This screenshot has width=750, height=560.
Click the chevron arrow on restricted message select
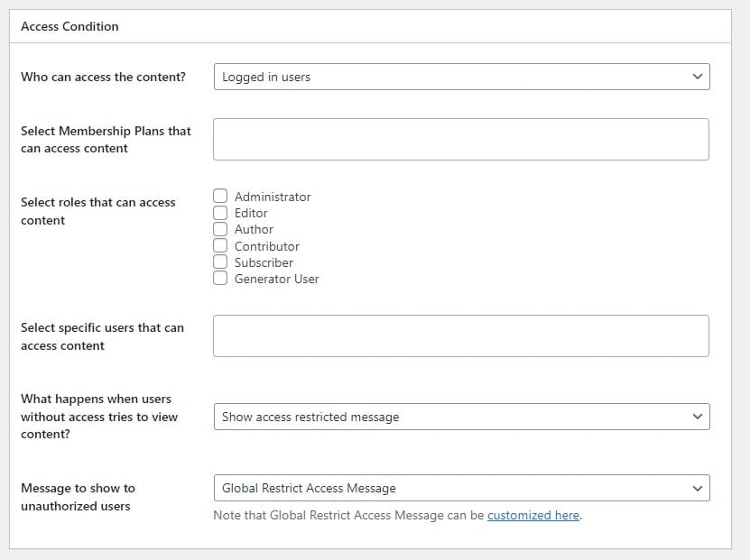[x=698, y=417]
